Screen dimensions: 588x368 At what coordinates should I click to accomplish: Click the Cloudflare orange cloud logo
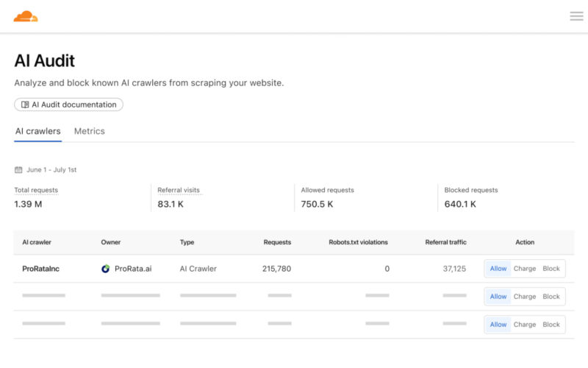(x=26, y=16)
